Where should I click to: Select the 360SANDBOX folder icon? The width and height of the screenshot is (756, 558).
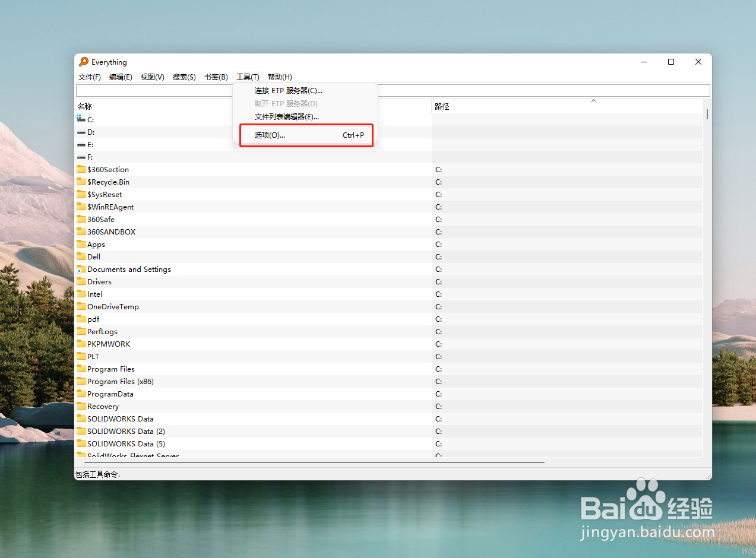tap(81, 232)
